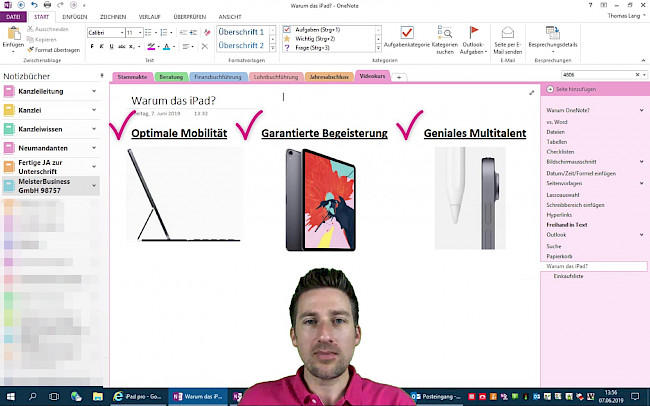Viewport: 650px width, 406px height.
Task: Switch to the Finanzbuchführung section tab
Action: click(216, 76)
